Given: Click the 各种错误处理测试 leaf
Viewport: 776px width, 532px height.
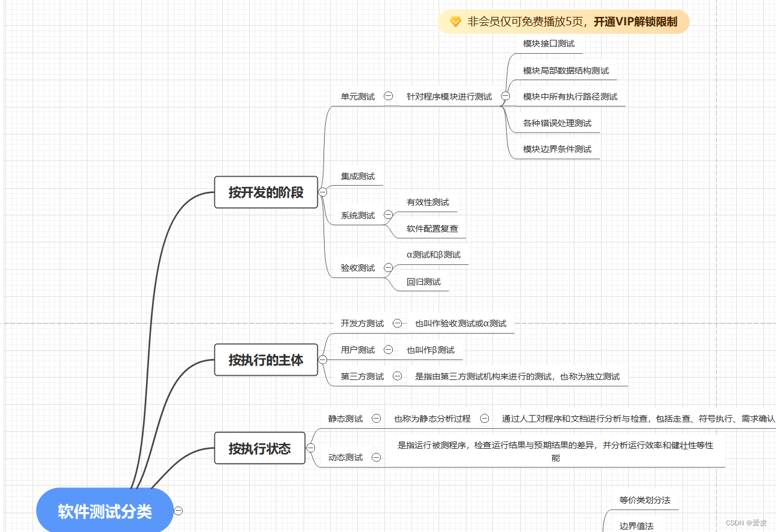Looking at the screenshot, I should click(557, 123).
